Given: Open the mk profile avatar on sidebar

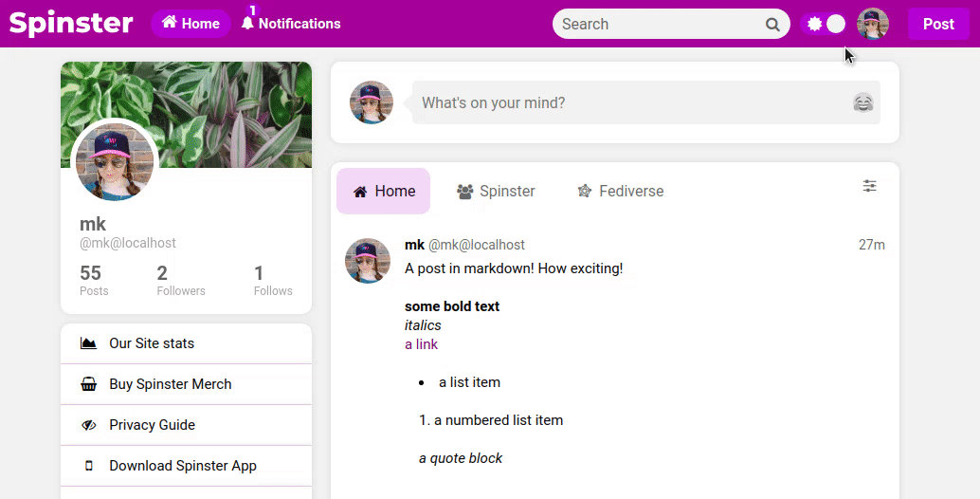Looking at the screenshot, I should click(x=115, y=161).
